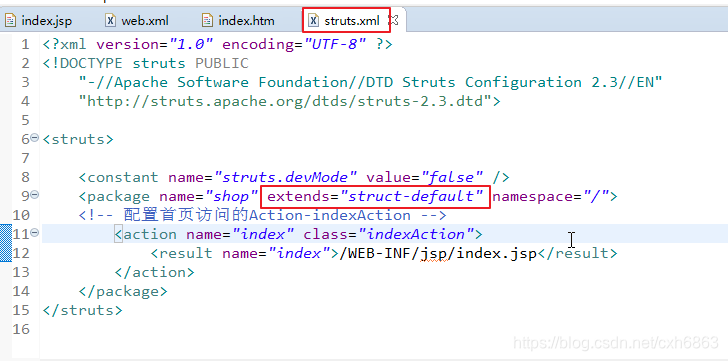The height and width of the screenshot is (361, 728).
Task: Click the Apache Software Foundation DTD string
Action: [x=370, y=82]
